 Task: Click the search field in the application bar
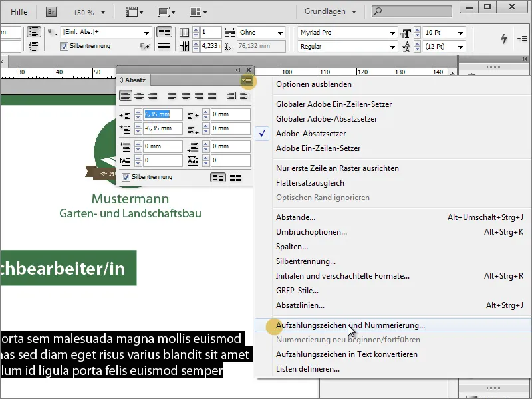click(x=412, y=11)
